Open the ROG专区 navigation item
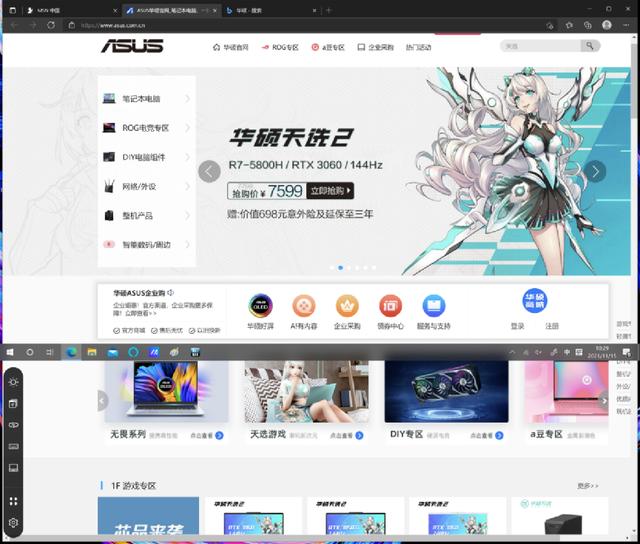640x544 pixels. (280, 47)
